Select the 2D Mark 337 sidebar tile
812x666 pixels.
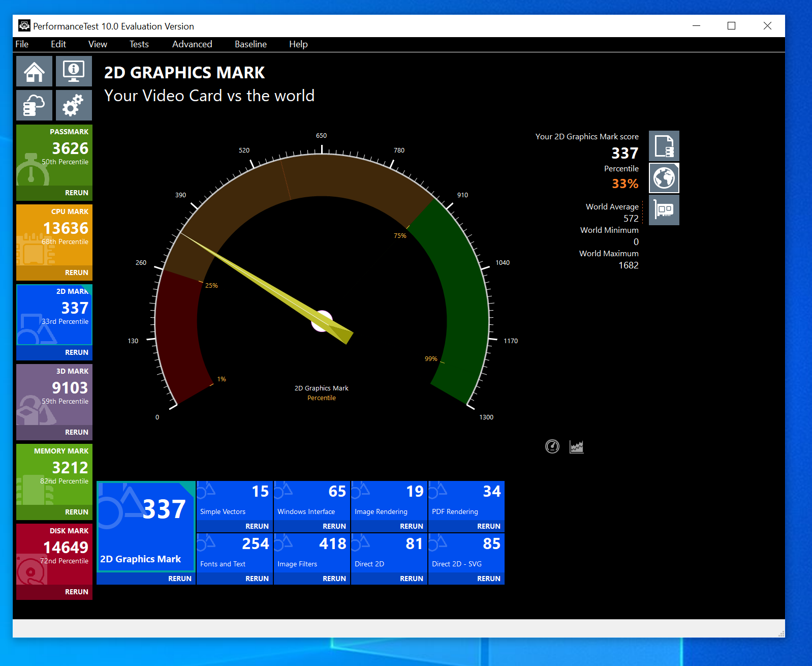pyautogui.click(x=54, y=315)
